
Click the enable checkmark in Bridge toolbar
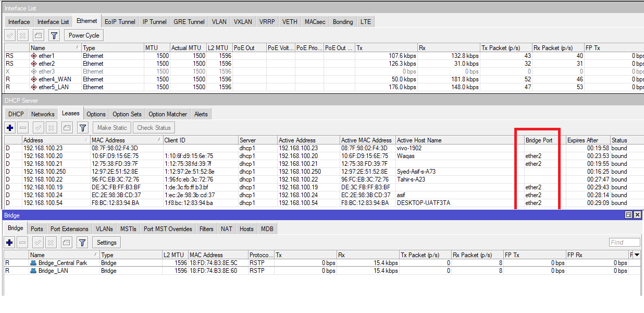click(x=38, y=242)
